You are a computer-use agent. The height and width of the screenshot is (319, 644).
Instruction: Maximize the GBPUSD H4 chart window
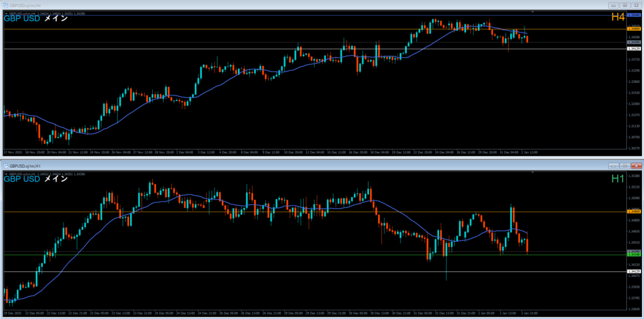click(625, 5)
